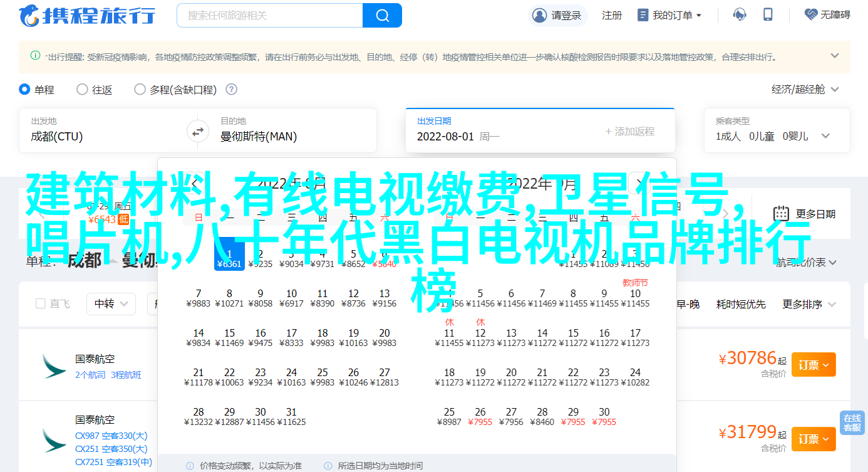868x472 pixels.
Task: Select August 27 priced ¥12813
Action: click(385, 377)
